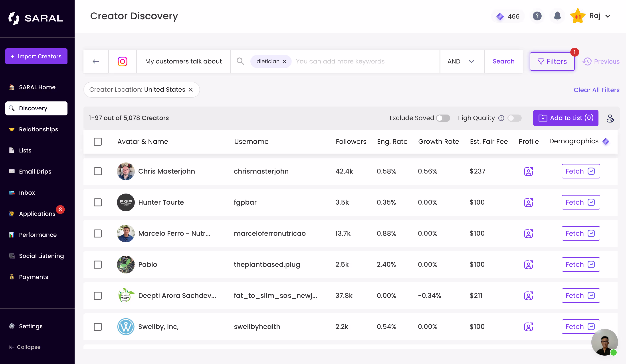This screenshot has height=364, width=626.
Task: Open the help question mark icon
Action: pos(537,16)
